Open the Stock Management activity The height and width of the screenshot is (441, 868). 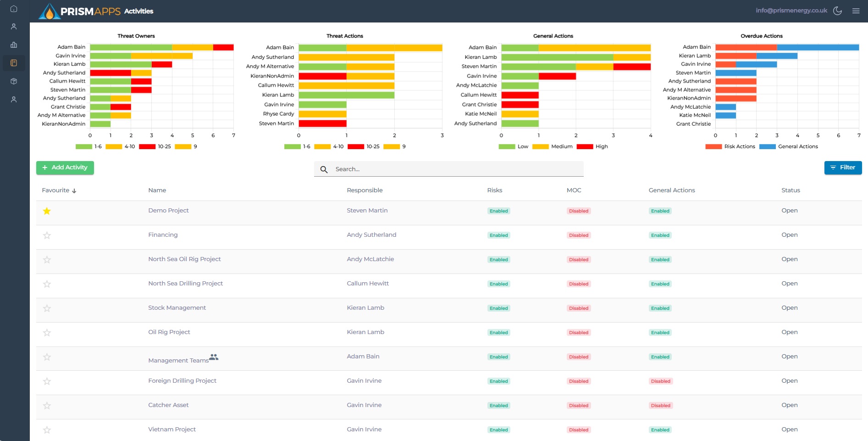[x=177, y=308]
